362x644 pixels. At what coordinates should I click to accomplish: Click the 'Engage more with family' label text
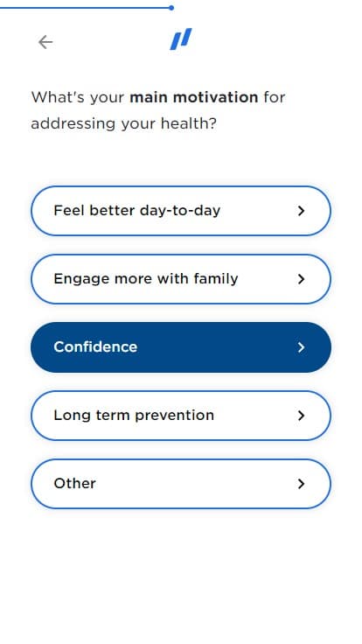click(x=146, y=279)
